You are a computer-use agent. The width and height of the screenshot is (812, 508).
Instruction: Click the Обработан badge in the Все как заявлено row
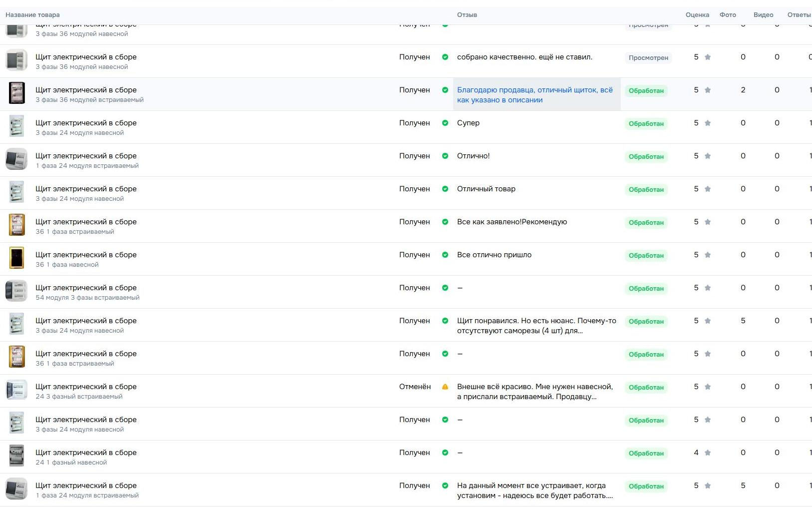click(x=646, y=223)
